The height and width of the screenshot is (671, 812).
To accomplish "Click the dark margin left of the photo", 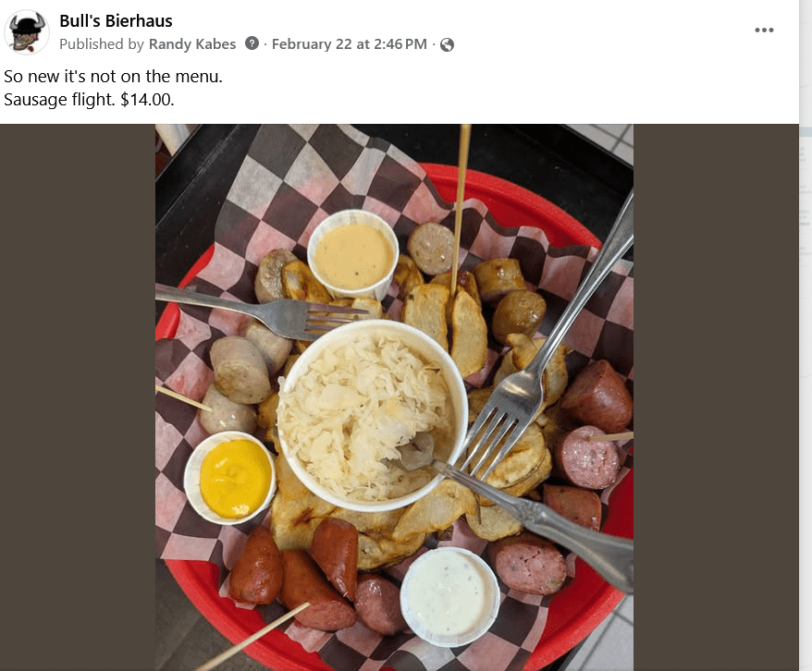I will pos(78,397).
